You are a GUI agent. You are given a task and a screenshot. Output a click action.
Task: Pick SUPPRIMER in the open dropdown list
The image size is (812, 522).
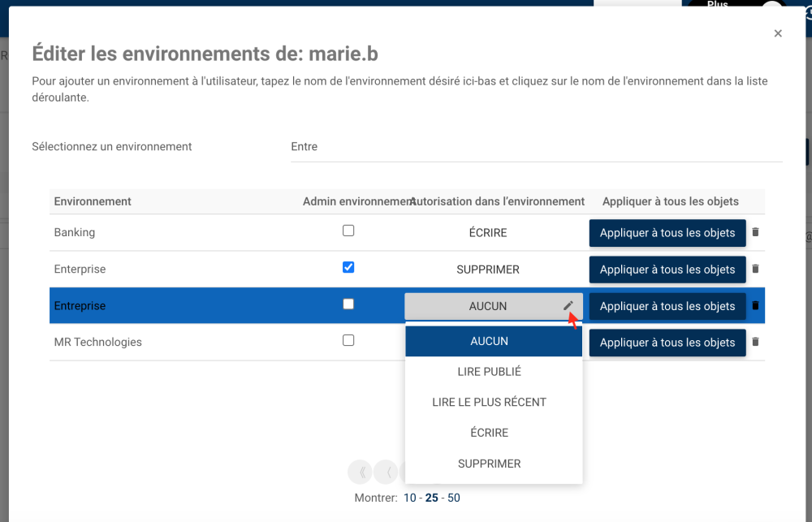click(490, 464)
